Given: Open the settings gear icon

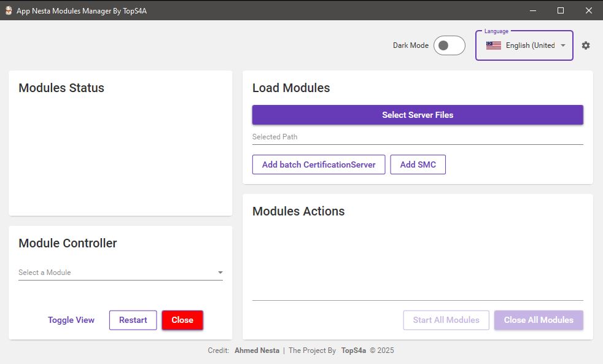Looking at the screenshot, I should (585, 45).
